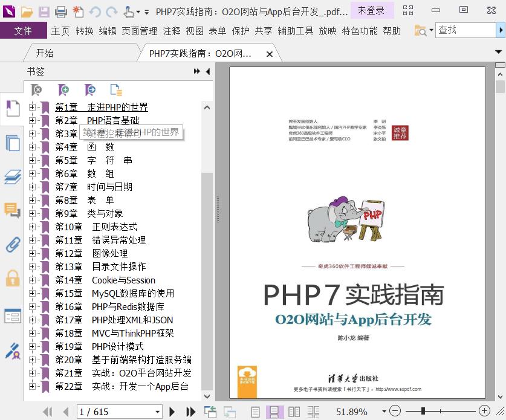This screenshot has height=420, width=506.
Task: Click the page number field showing 1 / 615
Action: (115, 412)
